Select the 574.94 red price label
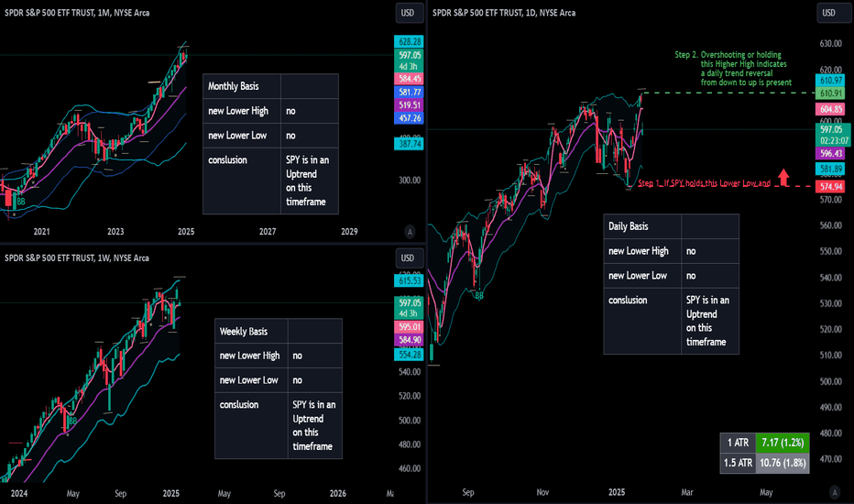The width and height of the screenshot is (854, 504). pyautogui.click(x=830, y=186)
